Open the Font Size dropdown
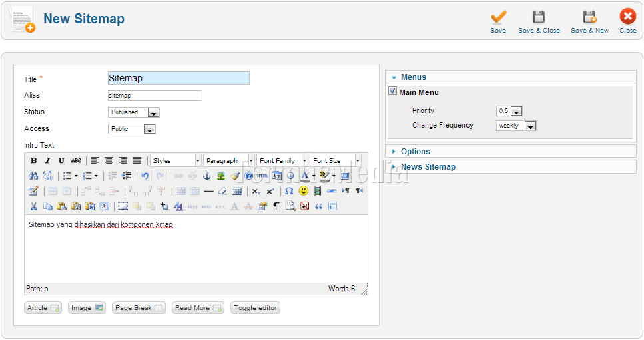 [x=336, y=161]
